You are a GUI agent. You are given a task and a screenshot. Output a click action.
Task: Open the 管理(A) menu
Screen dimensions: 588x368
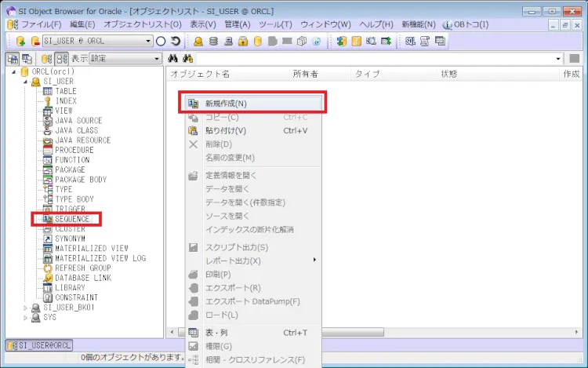(238, 25)
